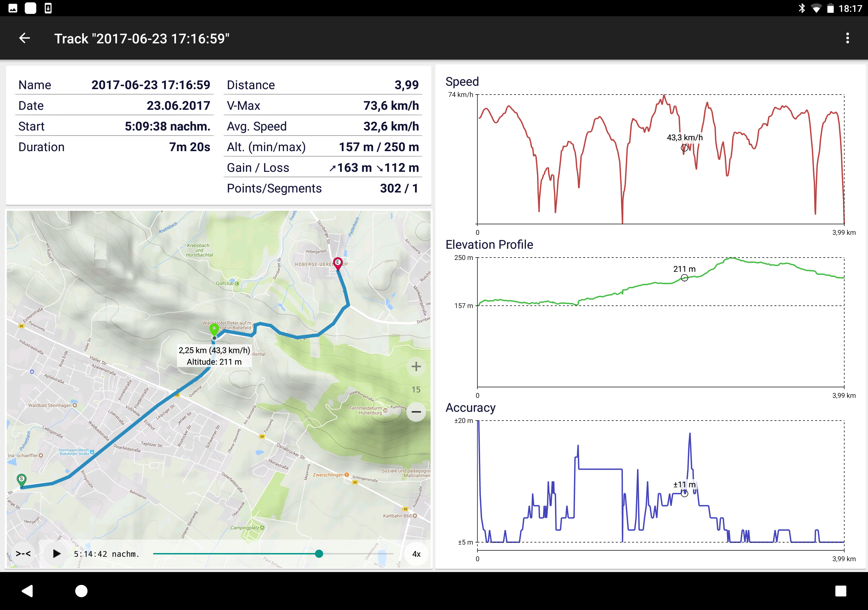
Task: Tap the Android home button
Action: click(81, 591)
